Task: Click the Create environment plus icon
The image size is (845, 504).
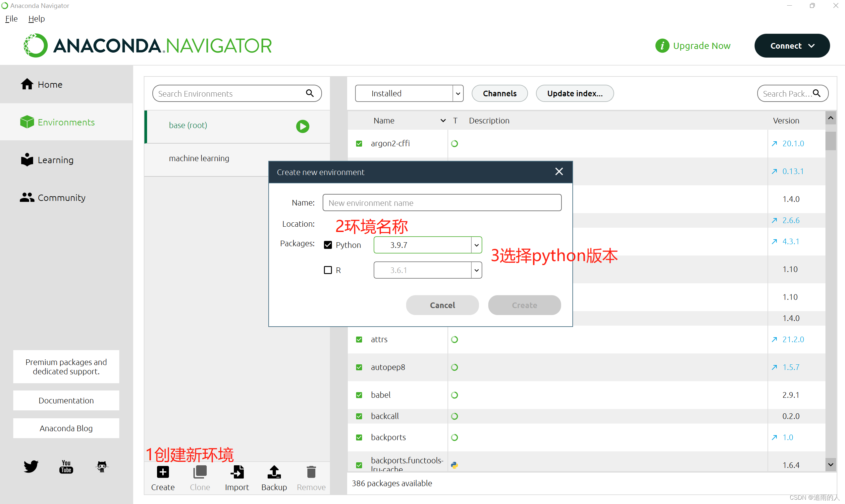Action: tap(163, 472)
